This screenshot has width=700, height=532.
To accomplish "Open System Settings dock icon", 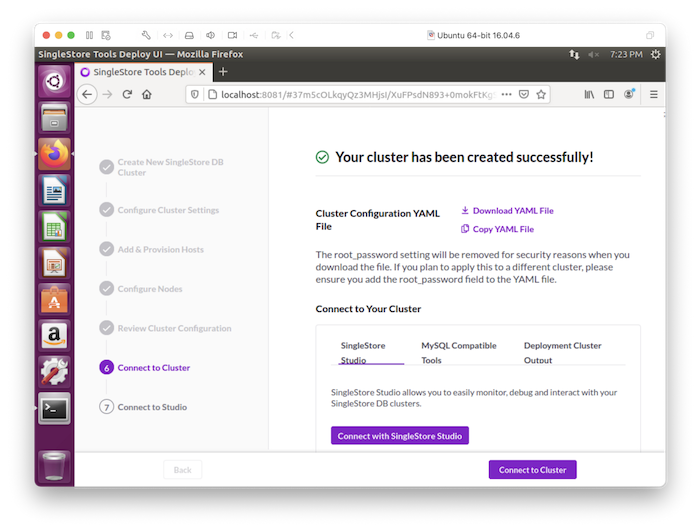I will pos(54,372).
